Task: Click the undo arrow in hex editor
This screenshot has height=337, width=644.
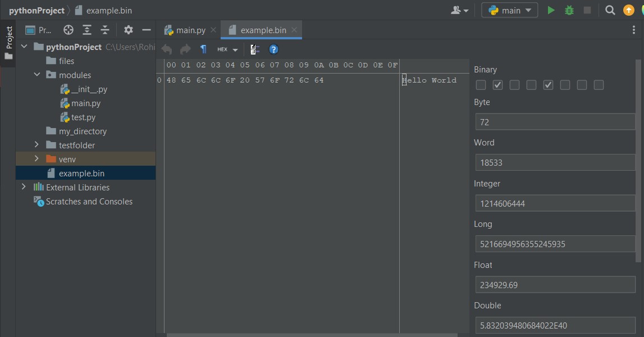Action: (167, 49)
